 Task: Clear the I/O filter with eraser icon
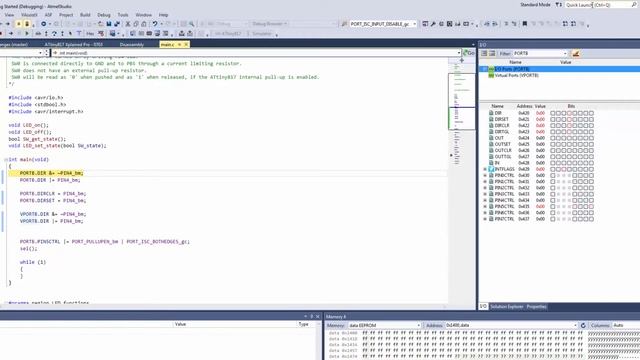576,53
